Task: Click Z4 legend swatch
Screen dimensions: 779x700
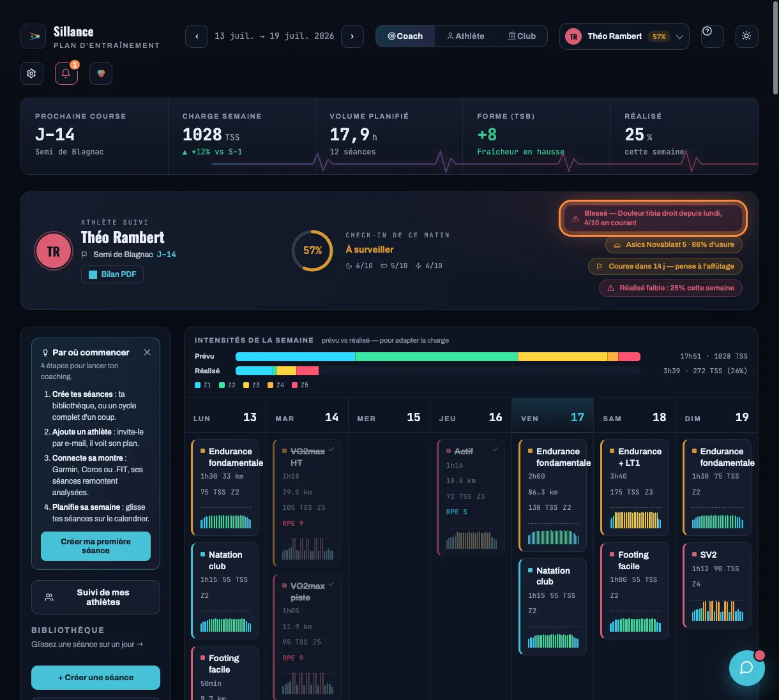Action: (270, 385)
